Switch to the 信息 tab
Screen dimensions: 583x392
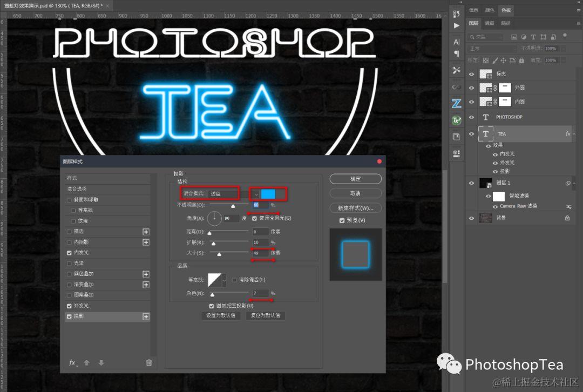pyautogui.click(x=473, y=10)
